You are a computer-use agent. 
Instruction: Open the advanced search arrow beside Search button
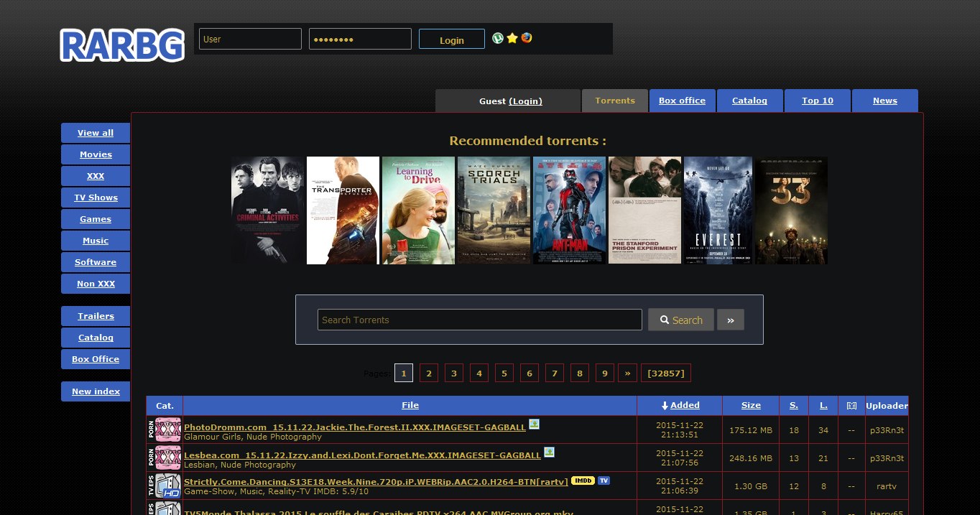[731, 319]
